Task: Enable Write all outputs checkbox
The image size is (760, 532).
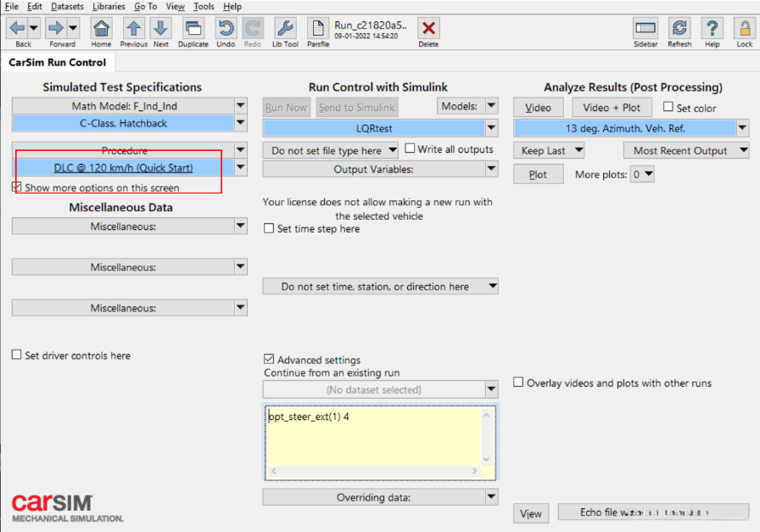Action: 410,148
